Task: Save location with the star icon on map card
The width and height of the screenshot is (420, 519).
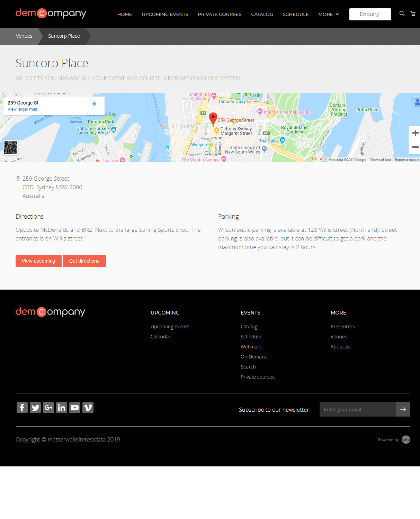Action: point(94,103)
